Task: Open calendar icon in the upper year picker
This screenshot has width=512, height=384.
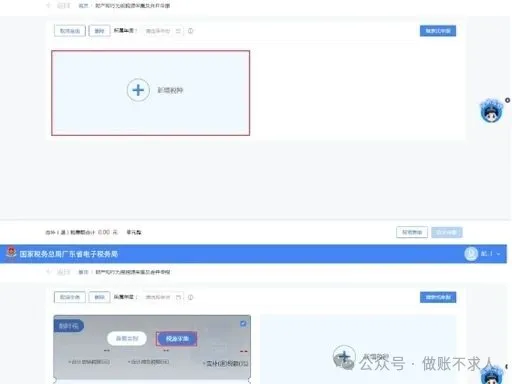Action: [178, 31]
